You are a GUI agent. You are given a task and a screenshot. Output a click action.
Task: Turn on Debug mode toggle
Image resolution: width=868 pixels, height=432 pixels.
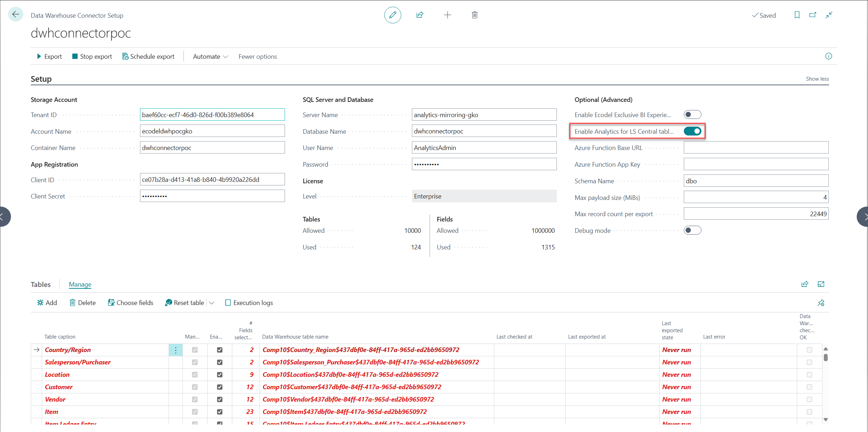coord(692,230)
